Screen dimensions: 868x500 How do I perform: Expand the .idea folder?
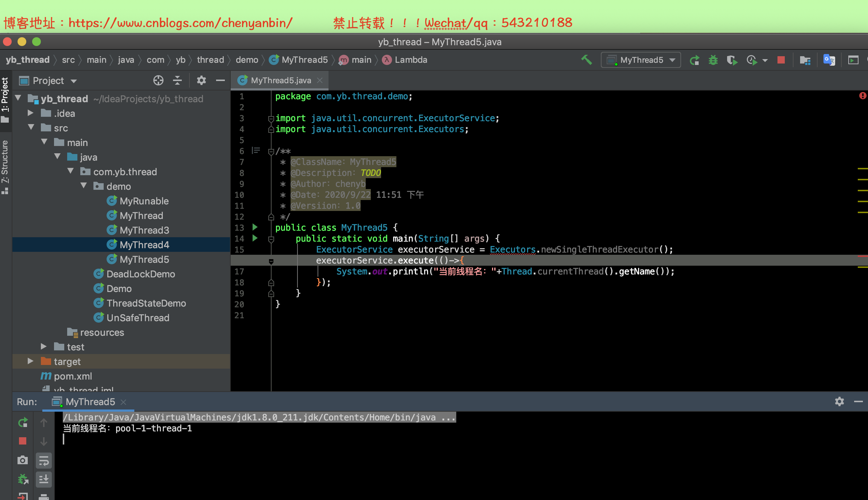click(x=31, y=113)
